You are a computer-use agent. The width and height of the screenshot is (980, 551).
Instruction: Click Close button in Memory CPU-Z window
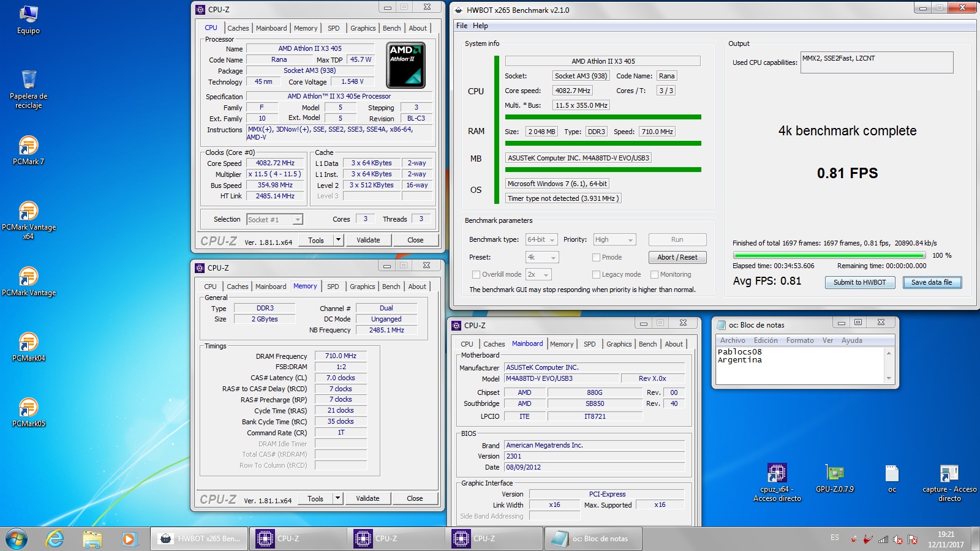click(x=415, y=498)
